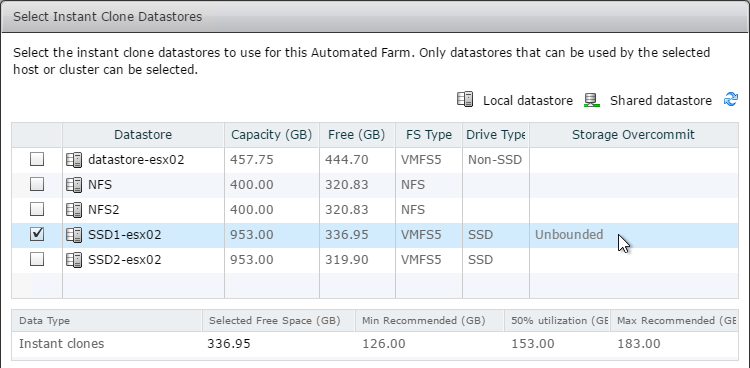Select the NFS2 checkbox
Screen dimensions: 750x368
pyautogui.click(x=37, y=209)
